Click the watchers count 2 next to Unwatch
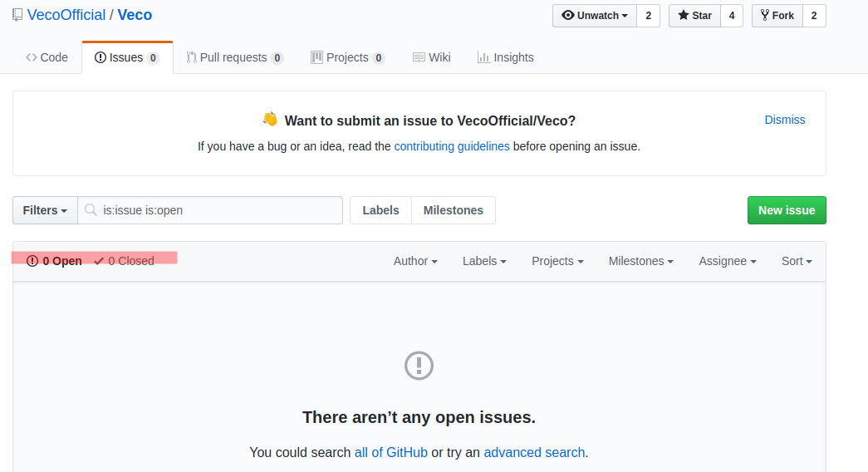The height and width of the screenshot is (472, 868). pos(648,16)
